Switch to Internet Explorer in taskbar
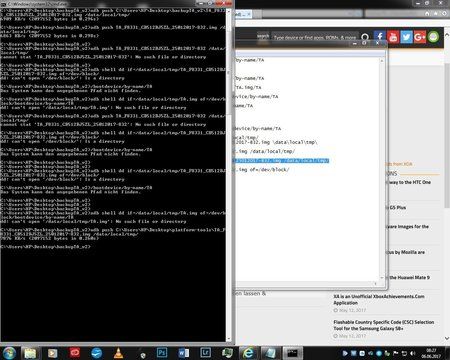 [x=248, y=353]
